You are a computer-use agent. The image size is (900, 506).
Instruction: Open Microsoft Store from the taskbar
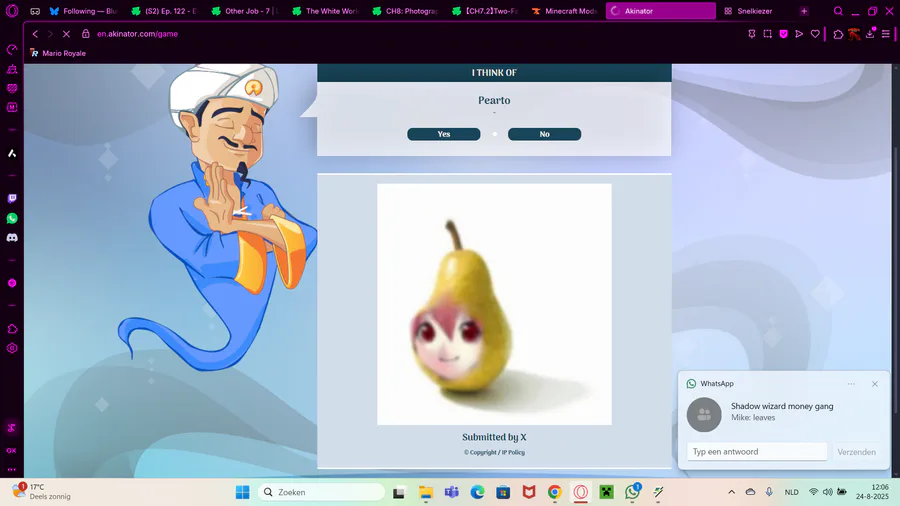(503, 492)
